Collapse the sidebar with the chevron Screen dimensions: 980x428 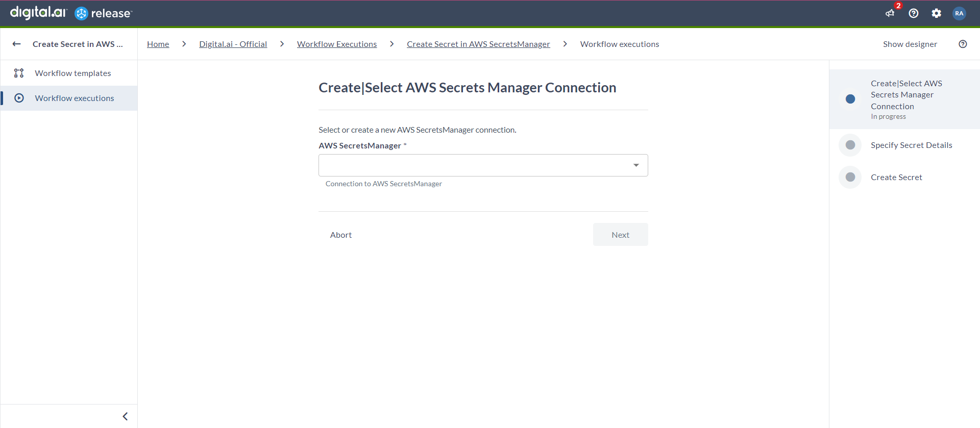[125, 416]
